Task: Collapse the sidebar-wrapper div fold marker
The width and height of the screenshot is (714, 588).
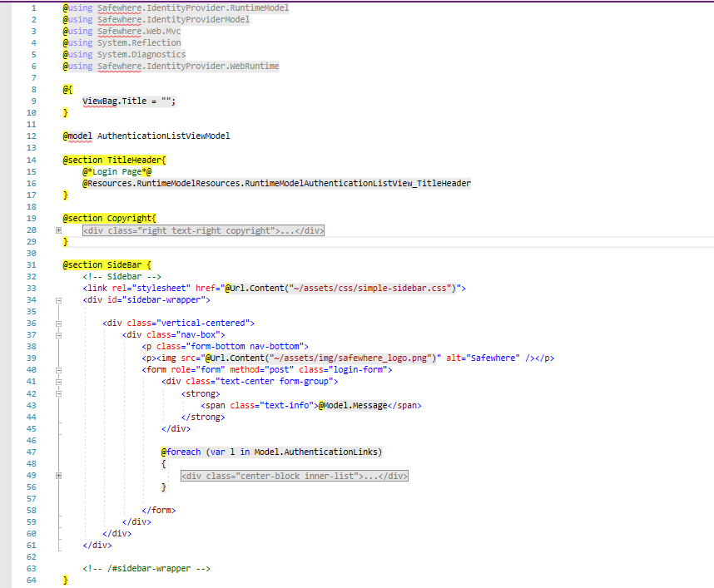Action: [x=59, y=300]
